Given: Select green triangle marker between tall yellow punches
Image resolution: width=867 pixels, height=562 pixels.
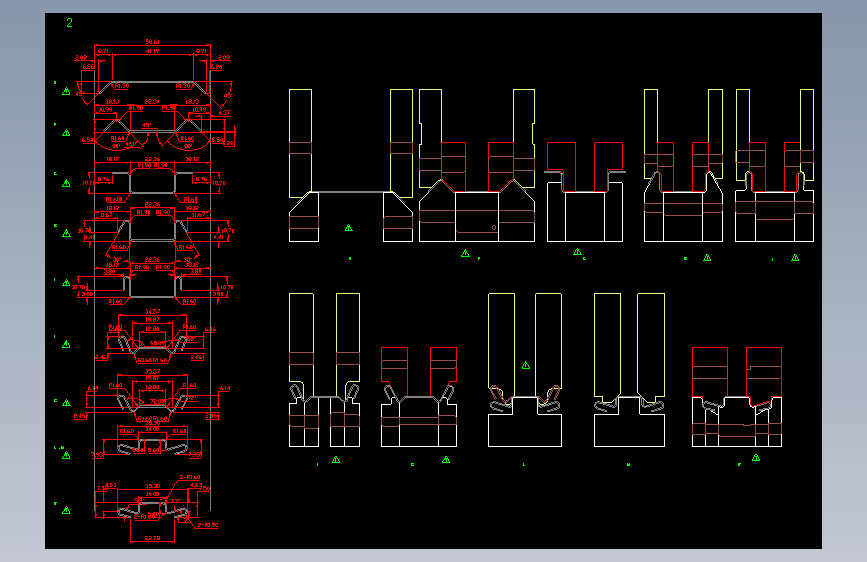Looking at the screenshot, I should pos(526,365).
